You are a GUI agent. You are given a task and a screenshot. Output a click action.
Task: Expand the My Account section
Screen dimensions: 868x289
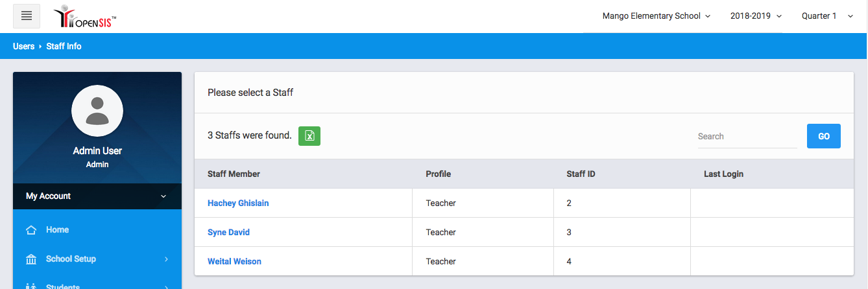(x=97, y=196)
